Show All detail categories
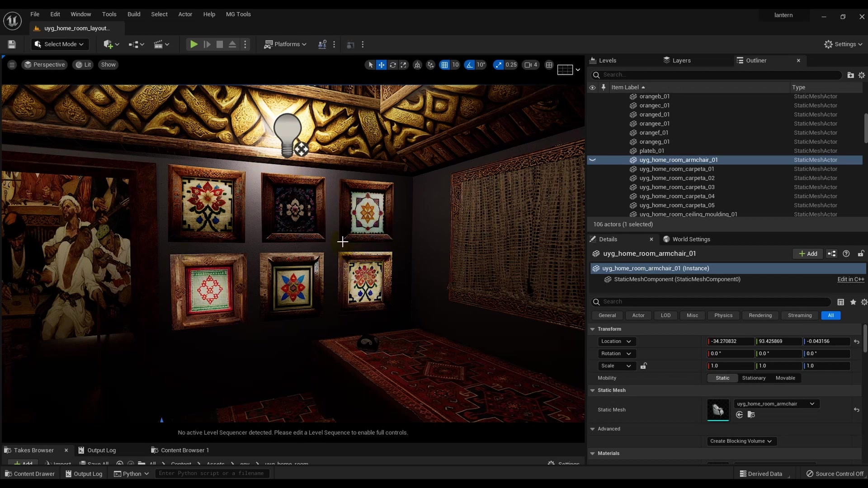The width and height of the screenshot is (868, 488). click(x=830, y=315)
